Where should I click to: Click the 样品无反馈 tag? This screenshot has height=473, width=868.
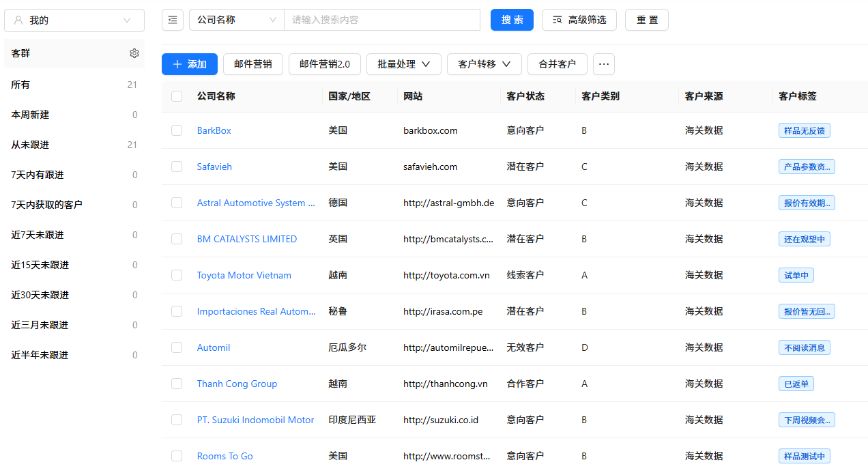tap(805, 130)
